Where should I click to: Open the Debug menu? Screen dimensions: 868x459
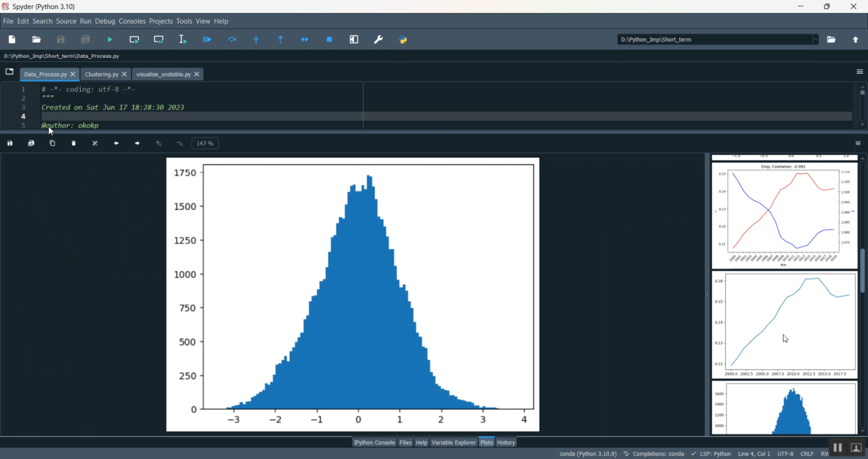tap(105, 21)
